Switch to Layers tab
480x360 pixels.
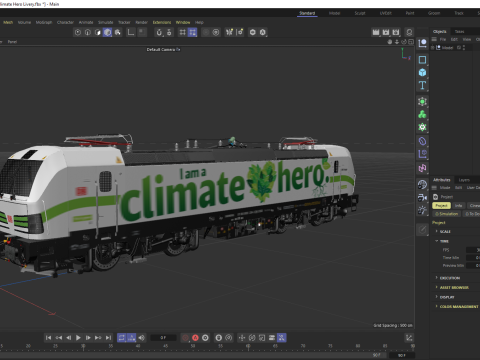click(464, 180)
